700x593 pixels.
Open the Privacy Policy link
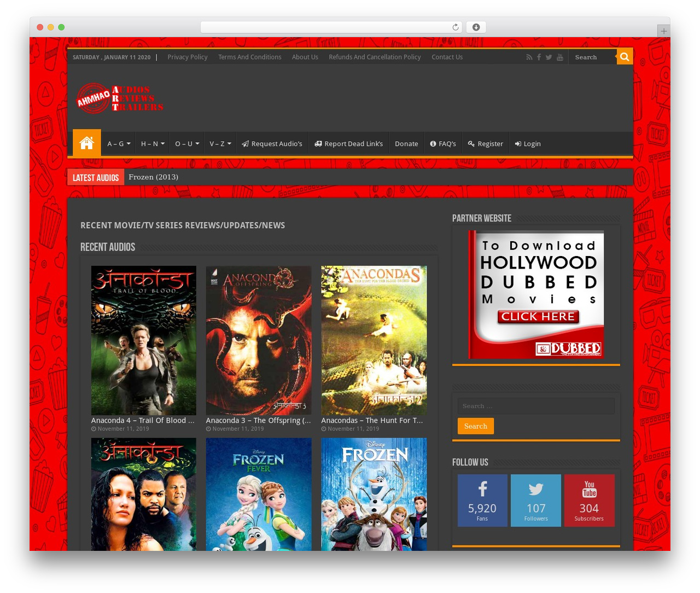point(188,57)
